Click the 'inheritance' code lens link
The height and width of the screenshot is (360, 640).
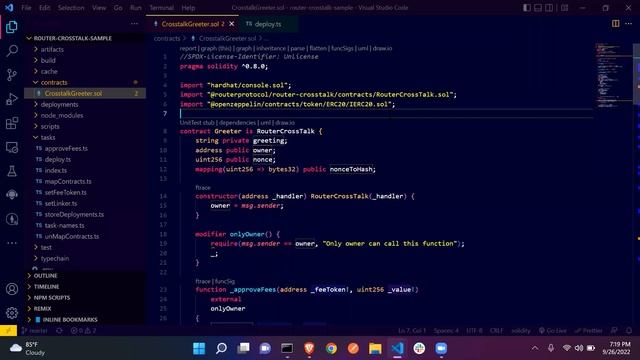pos(271,48)
